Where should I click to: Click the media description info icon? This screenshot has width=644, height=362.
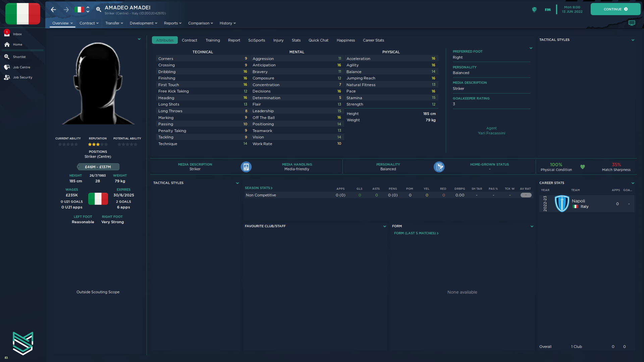pos(246,167)
